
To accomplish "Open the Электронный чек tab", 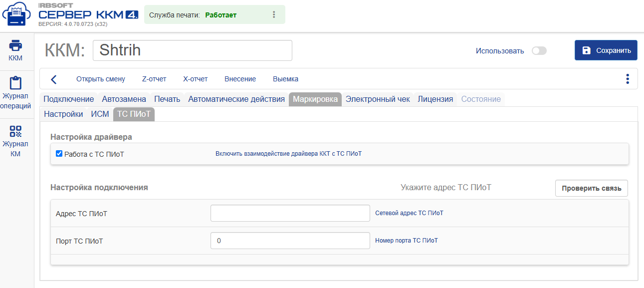I will (x=378, y=99).
